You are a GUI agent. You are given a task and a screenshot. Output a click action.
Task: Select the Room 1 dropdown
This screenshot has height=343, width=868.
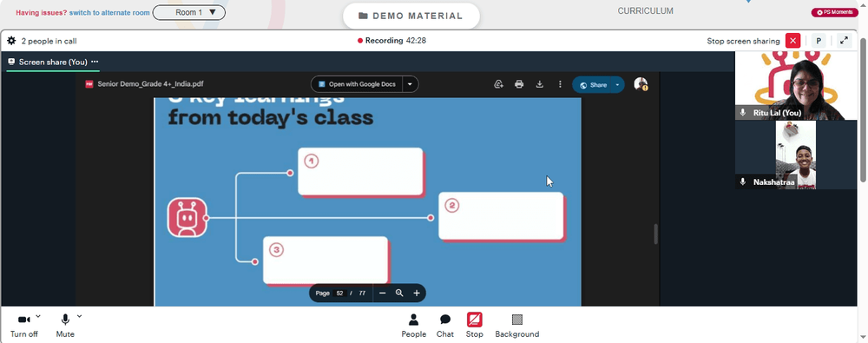pyautogui.click(x=188, y=12)
